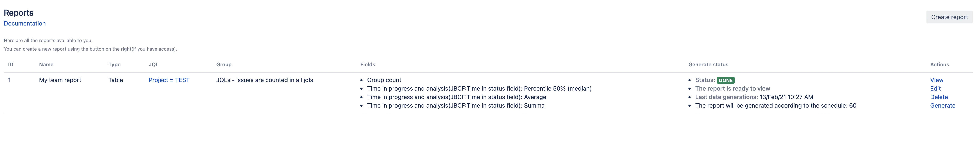980x145 pixels.
Task: Select the My team report name cell
Action: coord(60,80)
